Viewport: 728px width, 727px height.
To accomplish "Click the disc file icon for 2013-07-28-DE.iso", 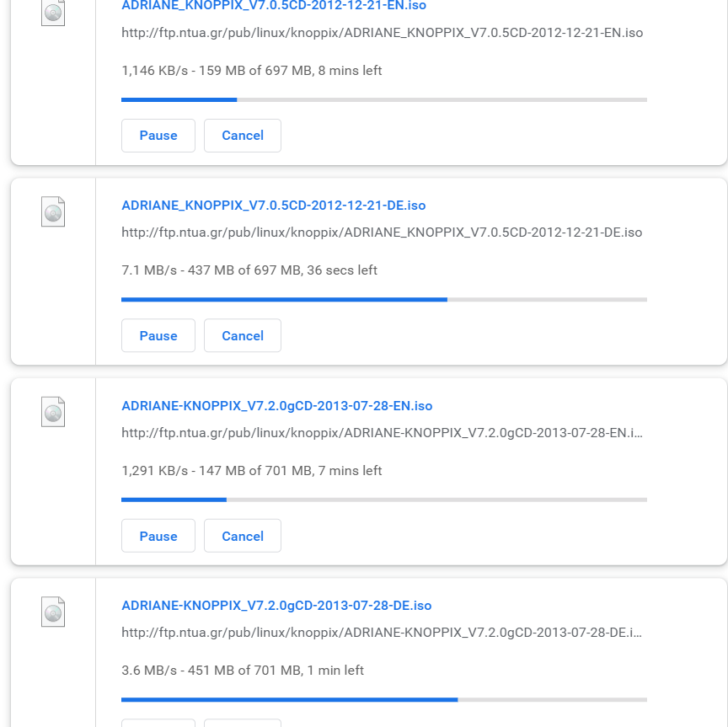I will [53, 612].
